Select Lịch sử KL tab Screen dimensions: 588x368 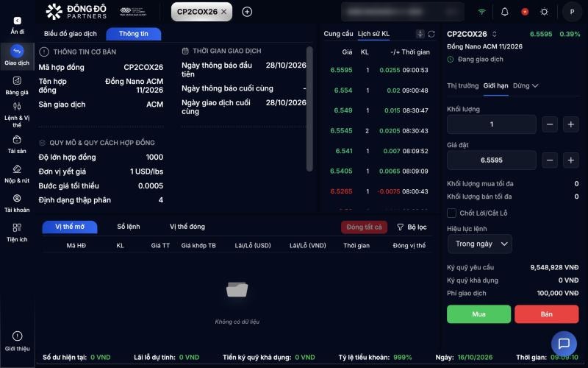[373, 34]
